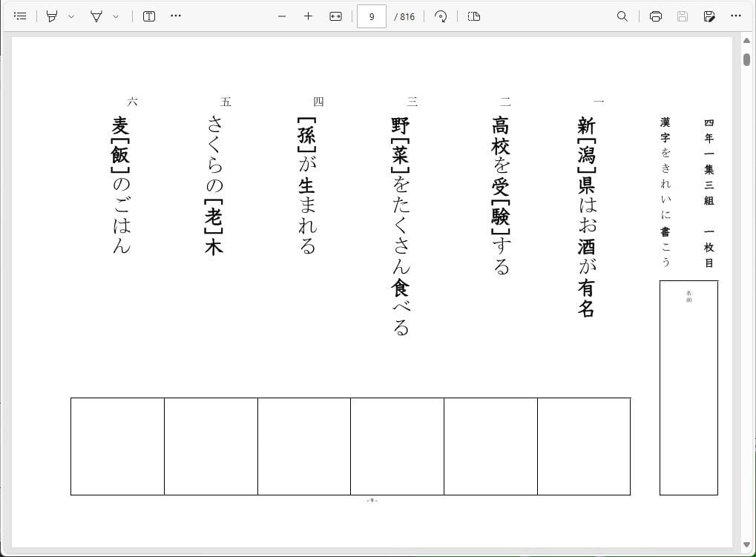Image resolution: width=756 pixels, height=557 pixels.
Task: Click the sentence さくらの[老]木
Action: (x=214, y=185)
